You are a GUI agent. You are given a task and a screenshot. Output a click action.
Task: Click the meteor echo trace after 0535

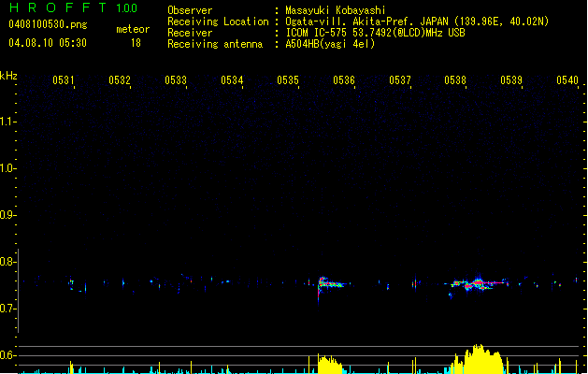(332, 284)
